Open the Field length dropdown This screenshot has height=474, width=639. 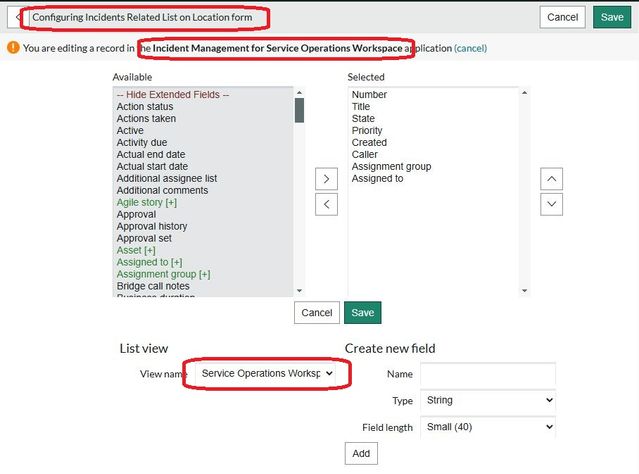(488, 427)
